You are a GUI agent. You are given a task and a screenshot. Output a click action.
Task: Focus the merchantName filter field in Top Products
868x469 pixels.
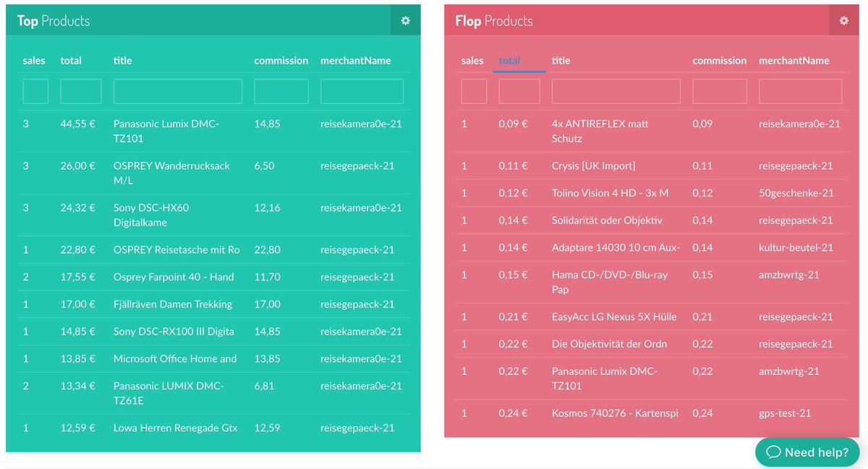tap(362, 91)
